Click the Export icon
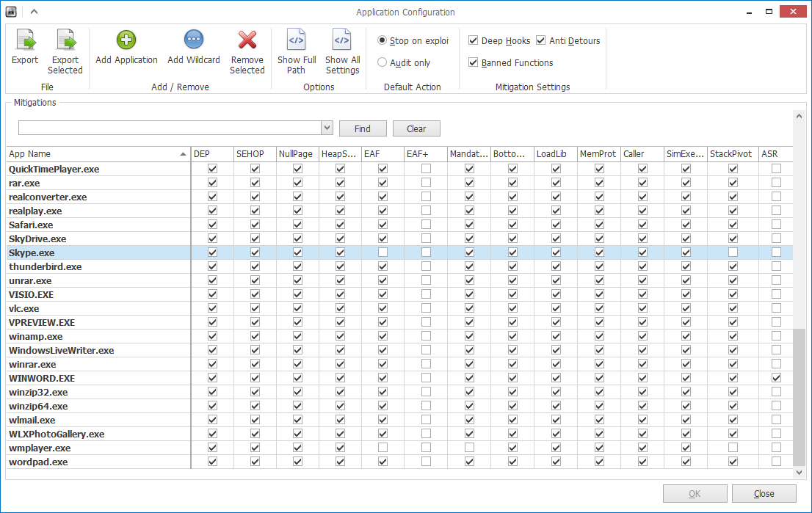 tap(25, 40)
